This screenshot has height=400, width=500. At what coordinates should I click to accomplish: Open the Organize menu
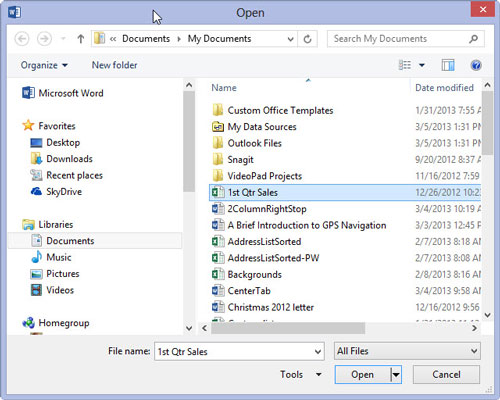pos(44,65)
